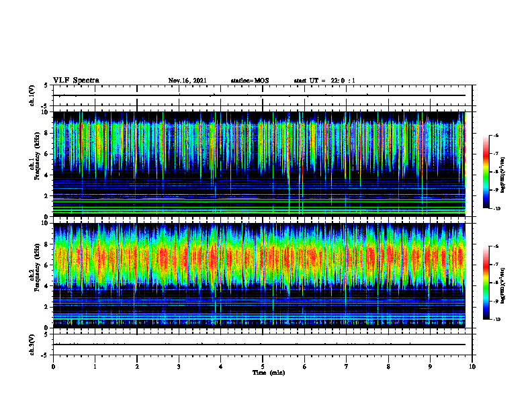This screenshot has width=532, height=411.
Task: Click the "2" tick label on ch.2 frequency axis
Action: (x=47, y=307)
